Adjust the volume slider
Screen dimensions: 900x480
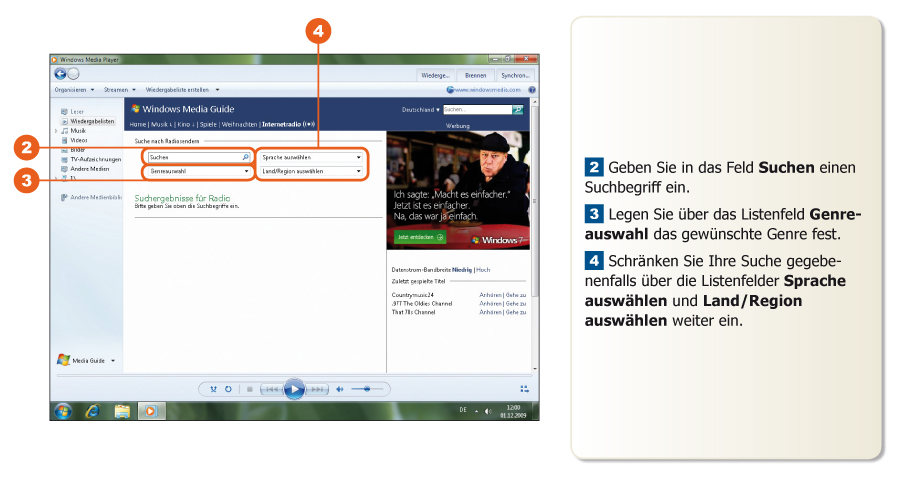[366, 389]
